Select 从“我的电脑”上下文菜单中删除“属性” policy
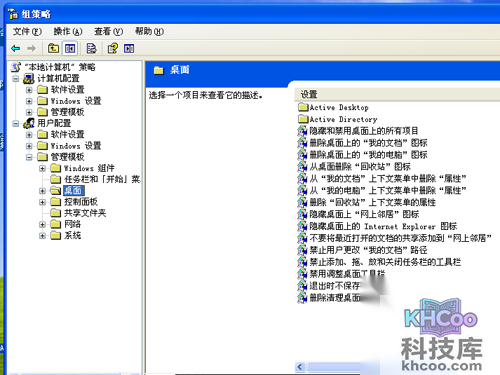 pyautogui.click(x=388, y=190)
